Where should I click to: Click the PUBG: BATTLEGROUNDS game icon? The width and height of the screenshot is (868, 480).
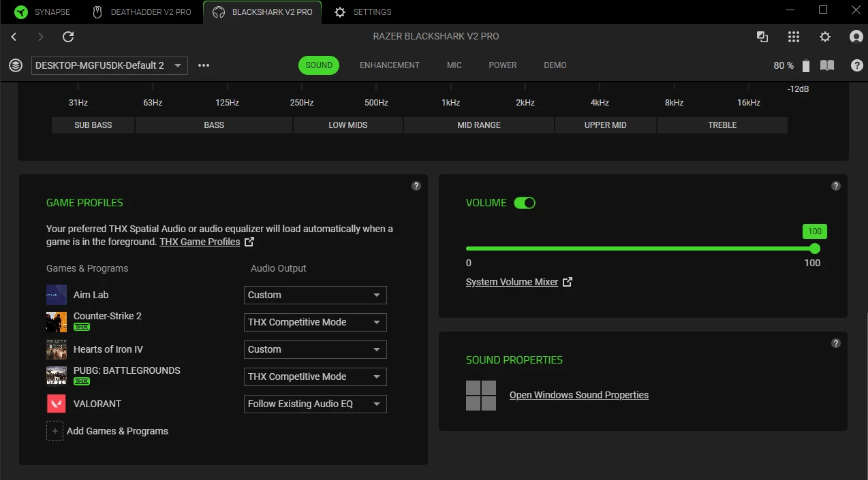point(57,377)
